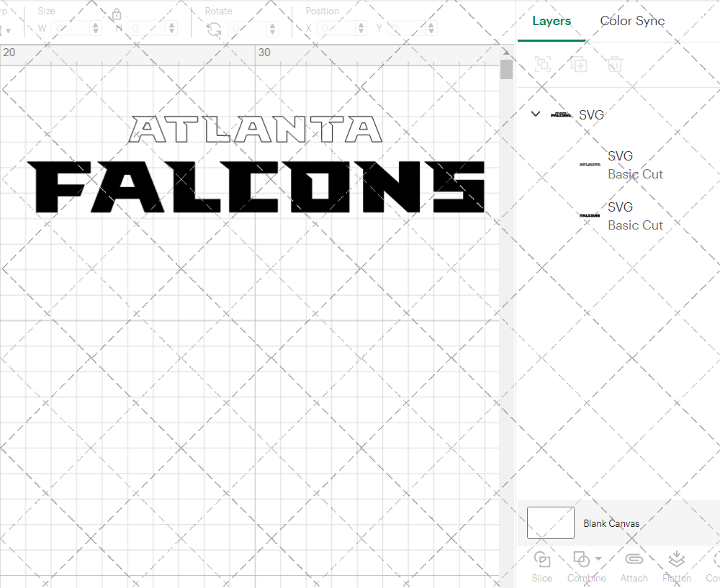Click the Combine tool icon
Screen dimensions: 720x588
pos(581,559)
